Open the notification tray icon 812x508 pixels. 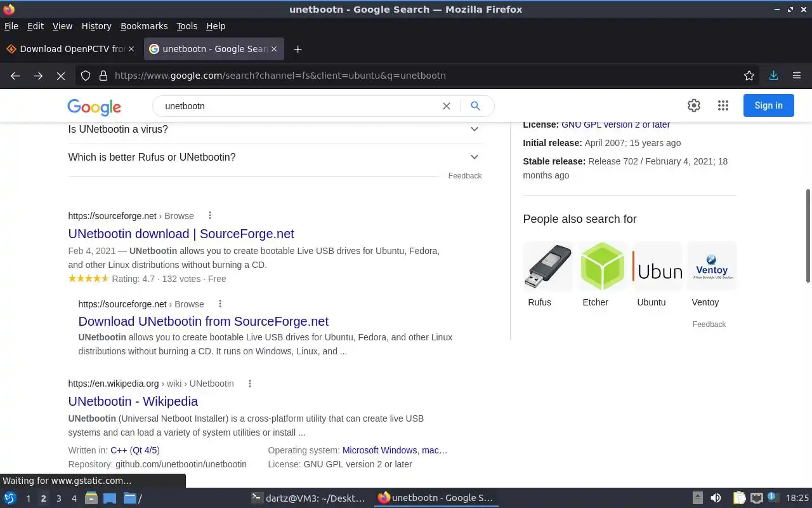[772, 498]
